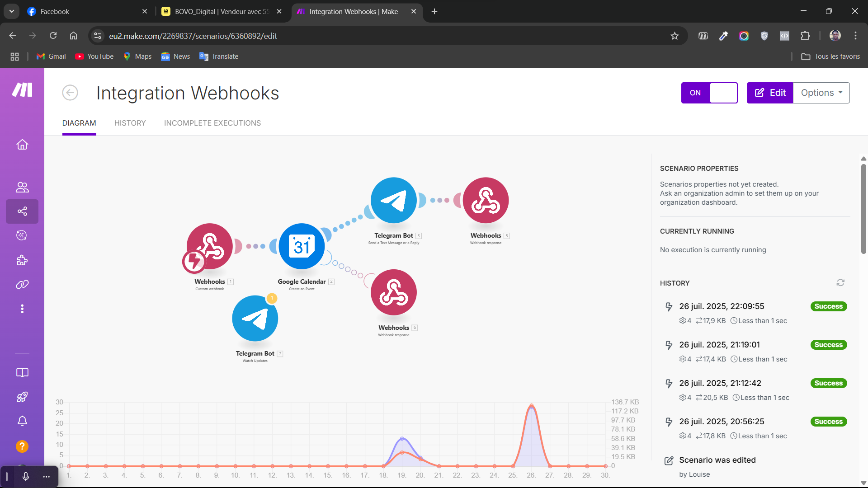Switch to the HISTORY tab

tap(130, 123)
